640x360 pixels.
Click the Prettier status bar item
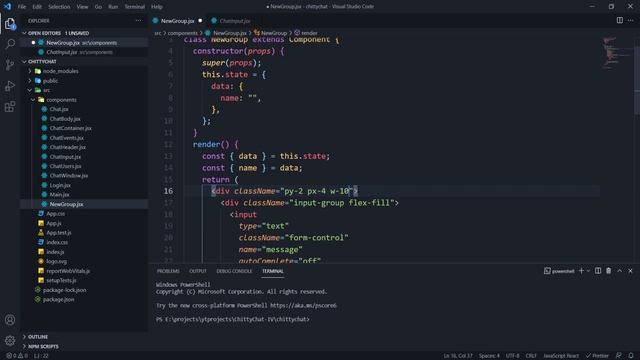[x=597, y=356]
